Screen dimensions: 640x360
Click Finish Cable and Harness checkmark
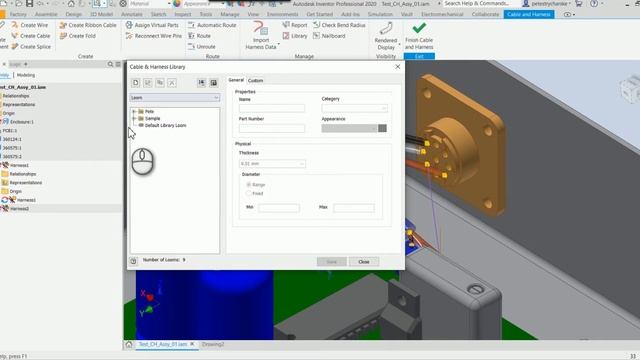pos(419,29)
